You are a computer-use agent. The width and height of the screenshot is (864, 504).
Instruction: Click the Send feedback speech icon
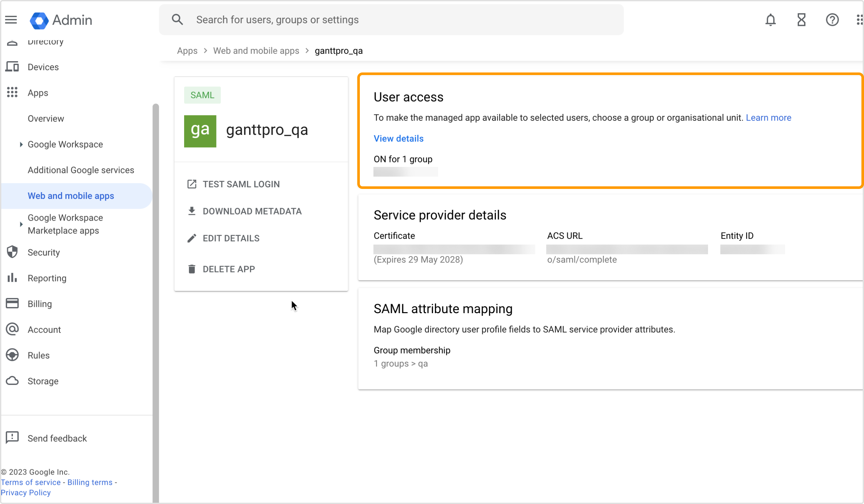[x=12, y=438]
